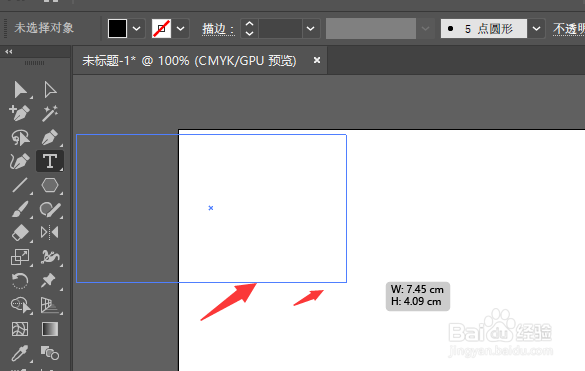Click the stroke weight input field
Viewport: 585px width, 371px height.
(x=280, y=28)
